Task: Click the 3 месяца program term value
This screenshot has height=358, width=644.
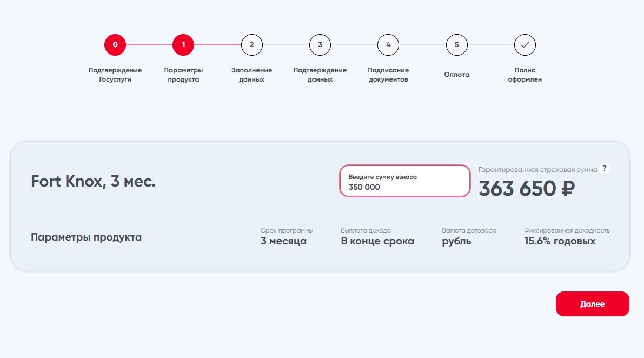Action: 283,241
